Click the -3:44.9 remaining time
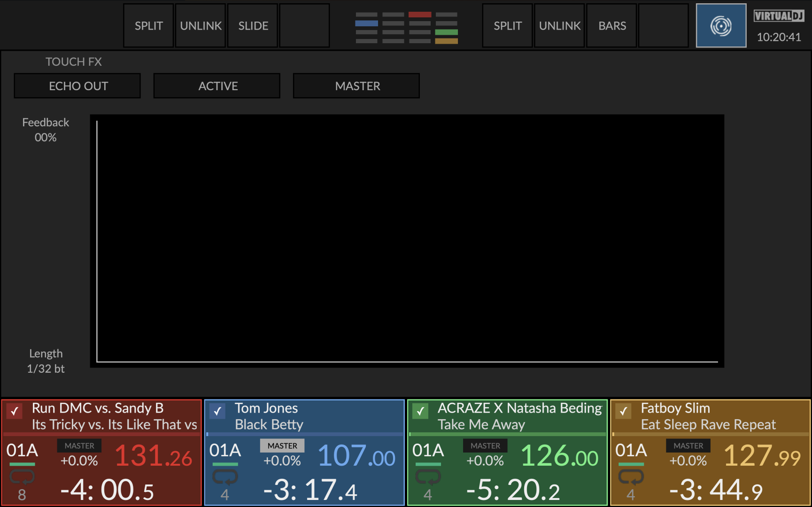Image resolution: width=812 pixels, height=507 pixels. (x=716, y=490)
